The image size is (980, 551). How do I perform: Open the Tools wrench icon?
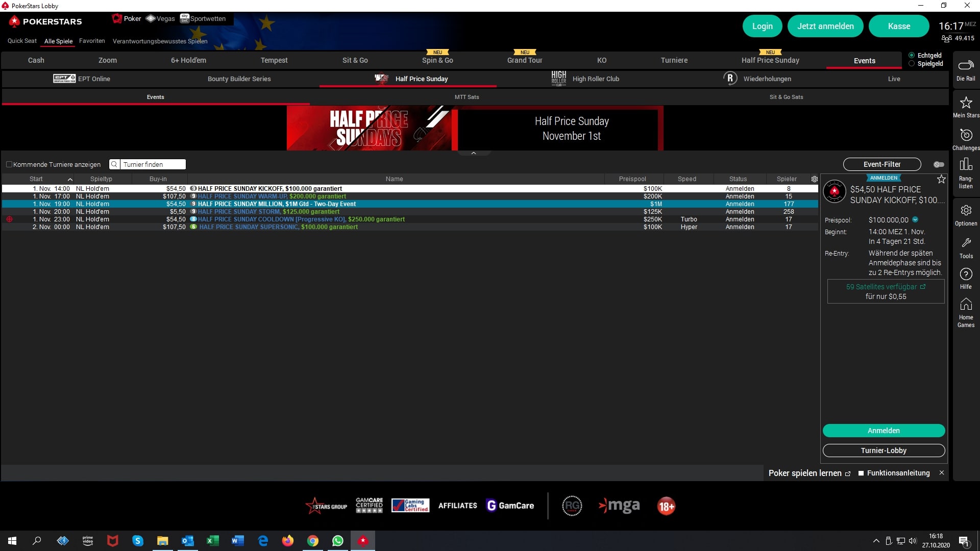pyautogui.click(x=966, y=243)
